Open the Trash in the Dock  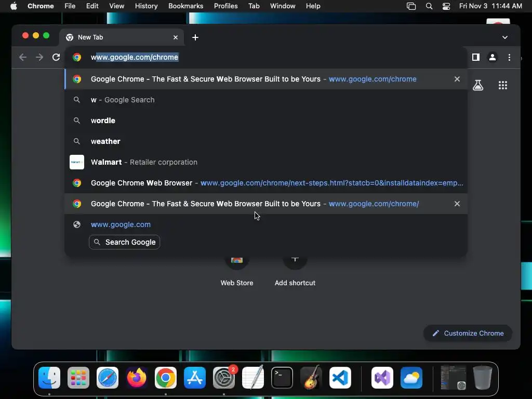(483, 378)
